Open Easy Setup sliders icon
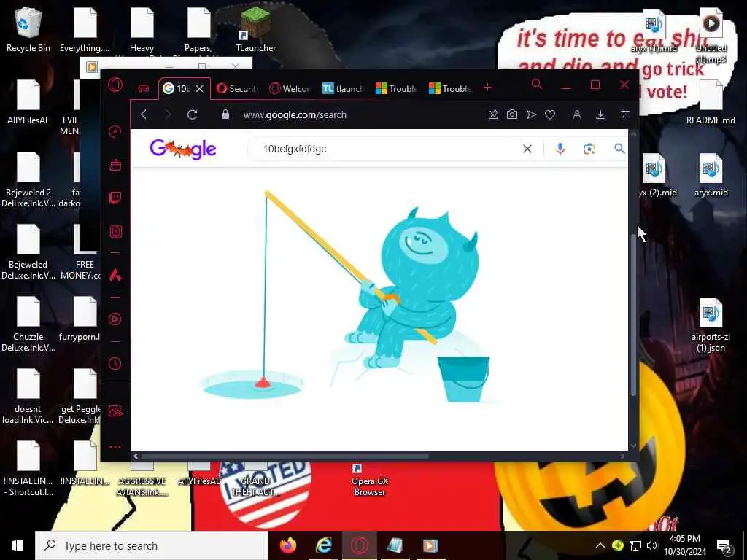 [x=624, y=114]
